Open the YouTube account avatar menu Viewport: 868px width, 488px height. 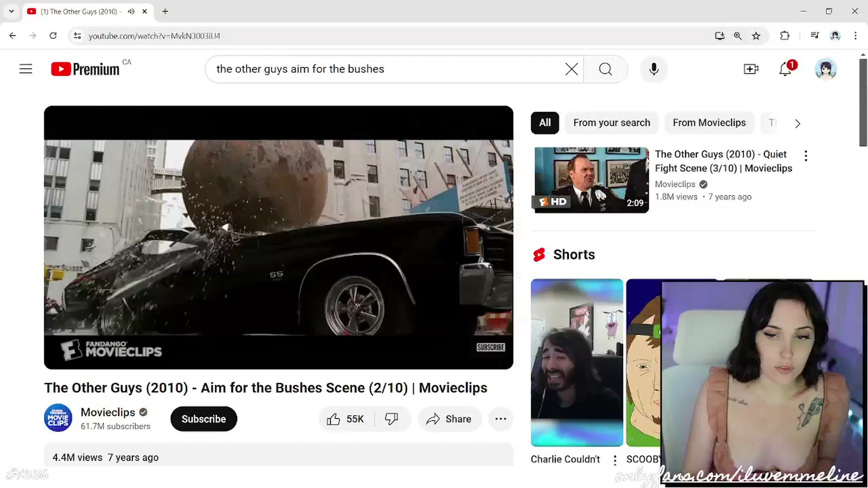(x=826, y=69)
